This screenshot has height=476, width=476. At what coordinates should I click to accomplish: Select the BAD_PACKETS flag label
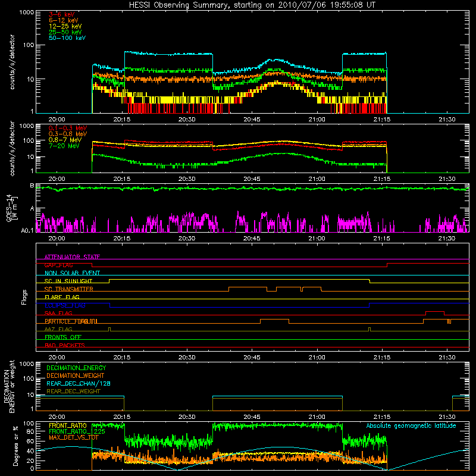[x=65, y=345]
